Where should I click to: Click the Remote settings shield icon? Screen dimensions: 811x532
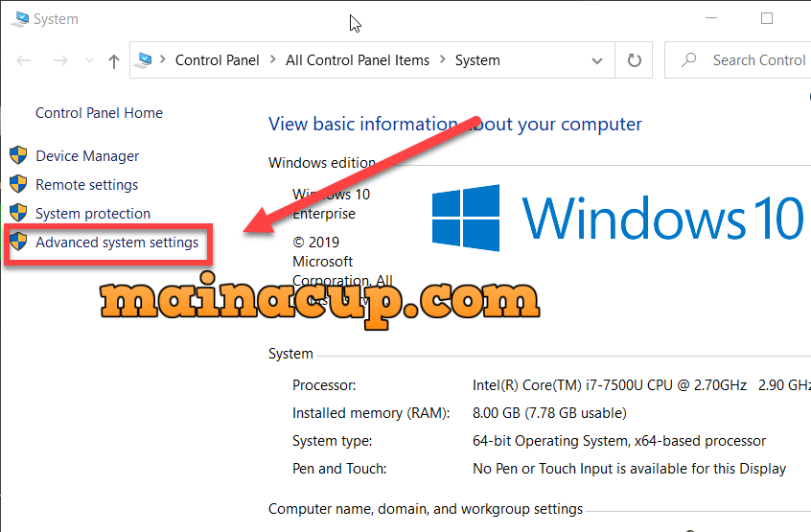point(18,183)
